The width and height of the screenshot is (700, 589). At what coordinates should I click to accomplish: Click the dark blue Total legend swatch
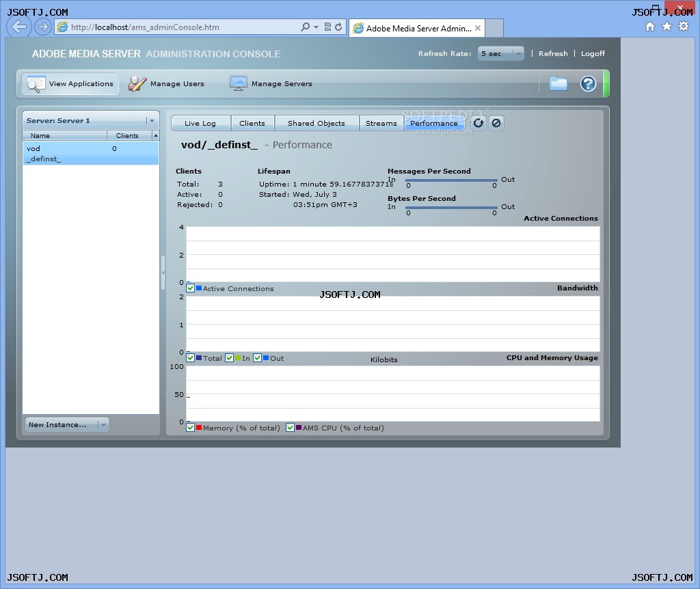(199, 358)
